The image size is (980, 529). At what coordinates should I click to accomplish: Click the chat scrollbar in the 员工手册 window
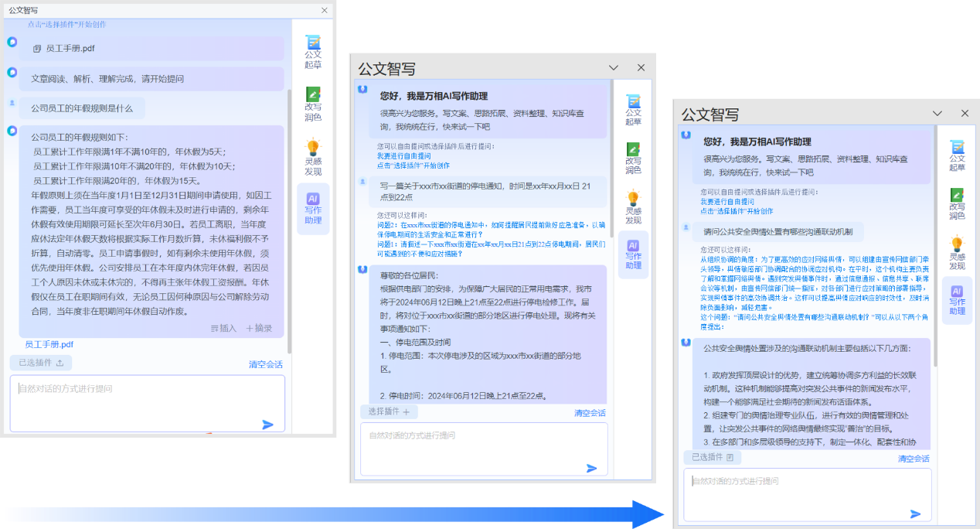(289, 220)
